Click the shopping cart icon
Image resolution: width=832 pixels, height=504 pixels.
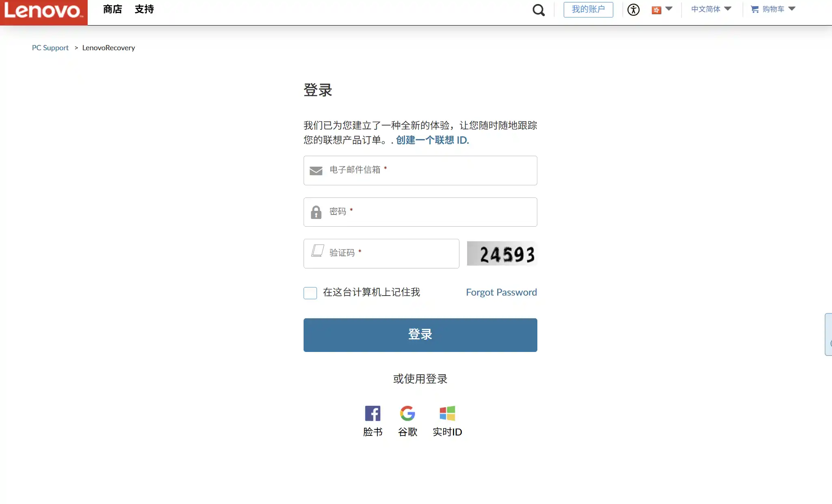(754, 9)
